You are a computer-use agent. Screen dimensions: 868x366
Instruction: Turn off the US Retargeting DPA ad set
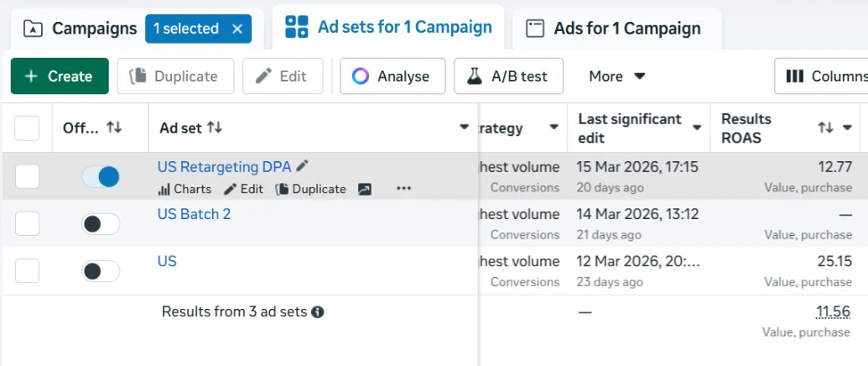[101, 177]
